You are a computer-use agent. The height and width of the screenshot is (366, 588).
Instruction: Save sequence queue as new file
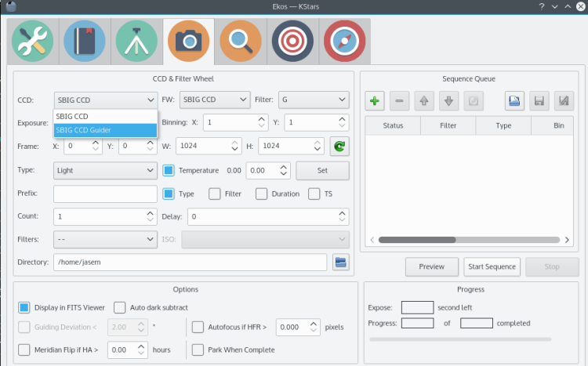click(564, 101)
